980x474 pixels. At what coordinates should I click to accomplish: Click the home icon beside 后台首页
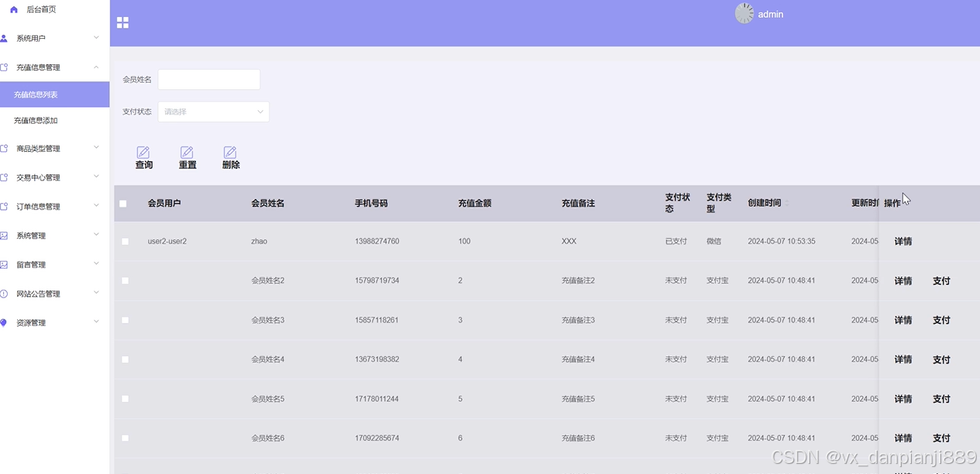coord(14,9)
